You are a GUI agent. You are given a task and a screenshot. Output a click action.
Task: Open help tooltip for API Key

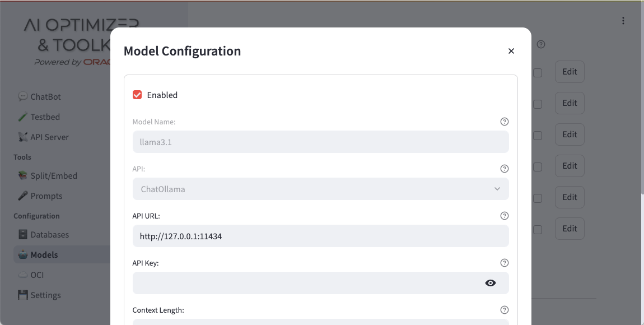coord(505,263)
